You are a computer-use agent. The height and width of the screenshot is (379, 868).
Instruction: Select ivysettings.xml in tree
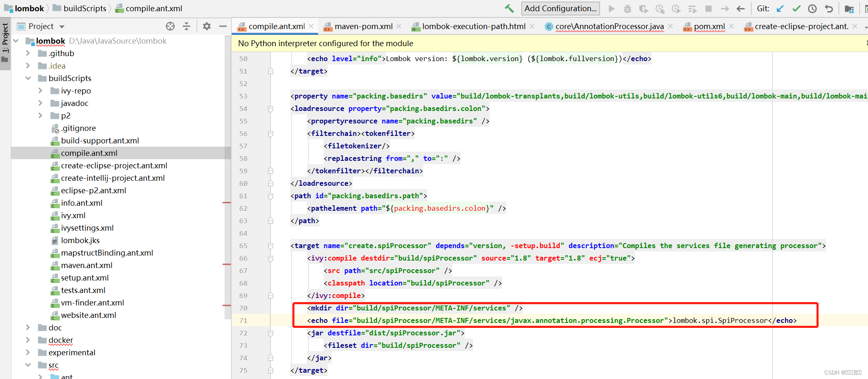pyautogui.click(x=87, y=228)
